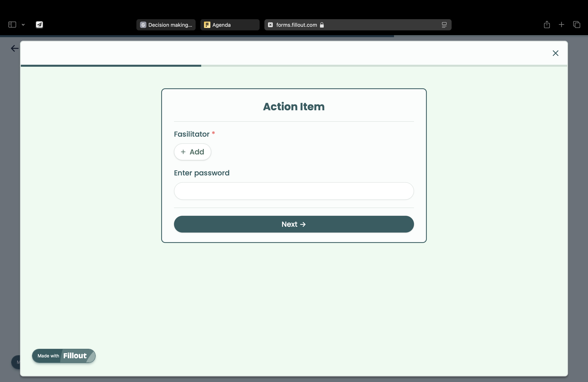The width and height of the screenshot is (588, 382).
Task: Expand browser tab chevron options
Action: click(x=23, y=25)
